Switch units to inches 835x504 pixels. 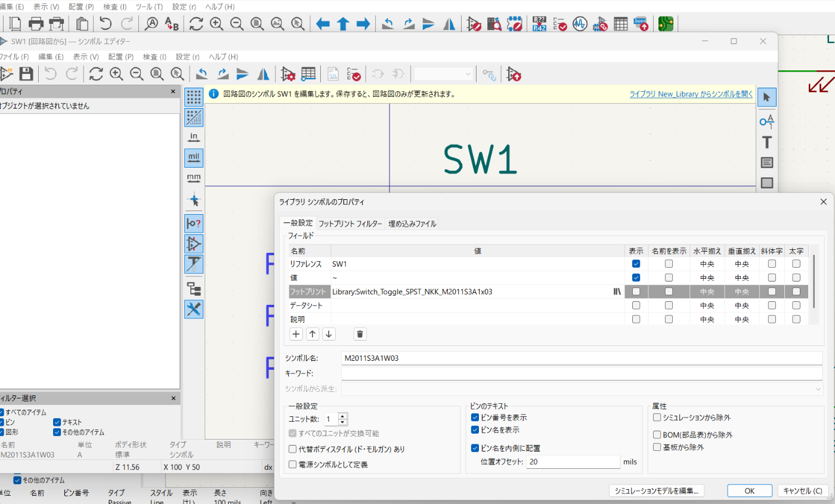(194, 138)
